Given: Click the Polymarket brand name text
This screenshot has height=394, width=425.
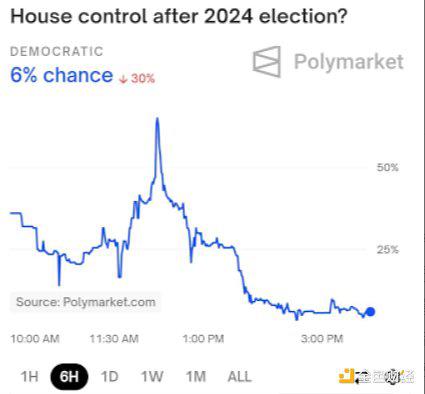Looking at the screenshot, I should click(x=349, y=62).
